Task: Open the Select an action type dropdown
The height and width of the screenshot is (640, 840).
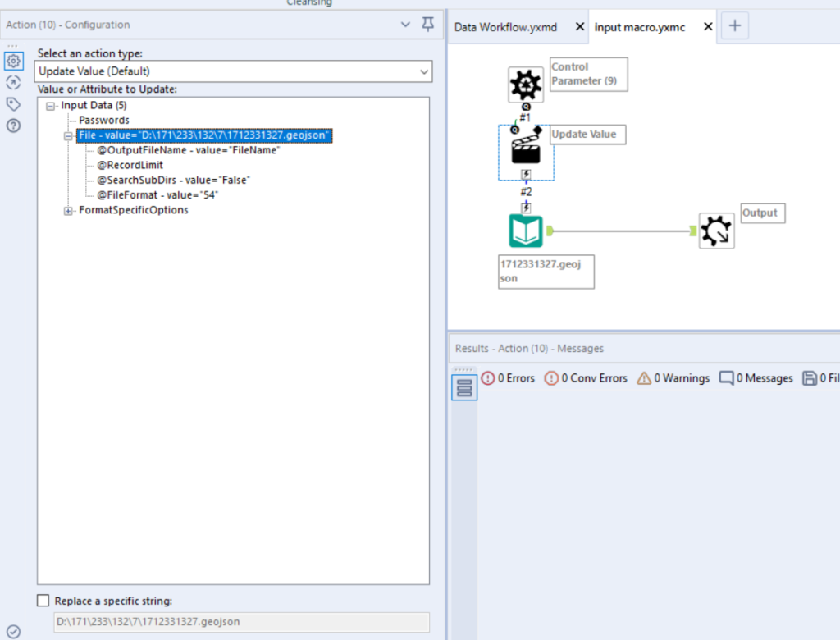Action: (233, 71)
